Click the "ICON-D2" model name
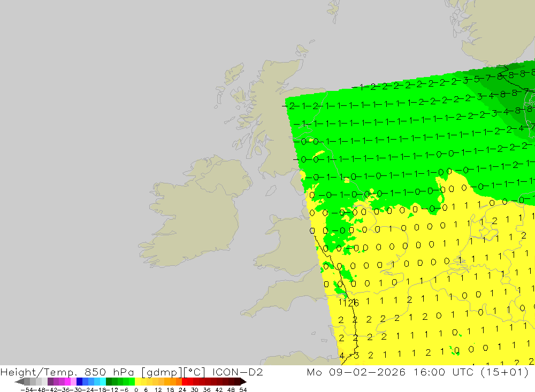 click(x=238, y=372)
